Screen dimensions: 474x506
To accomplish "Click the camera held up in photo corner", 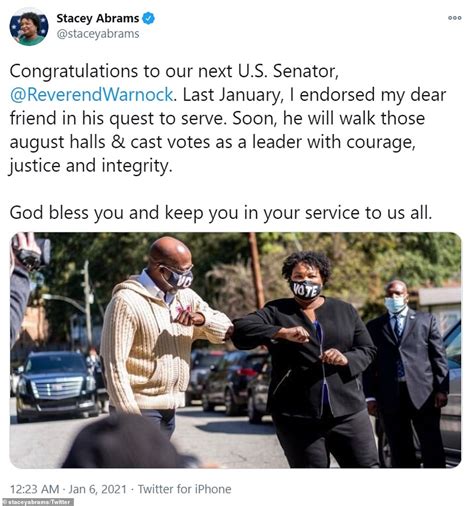I will click(x=29, y=251).
